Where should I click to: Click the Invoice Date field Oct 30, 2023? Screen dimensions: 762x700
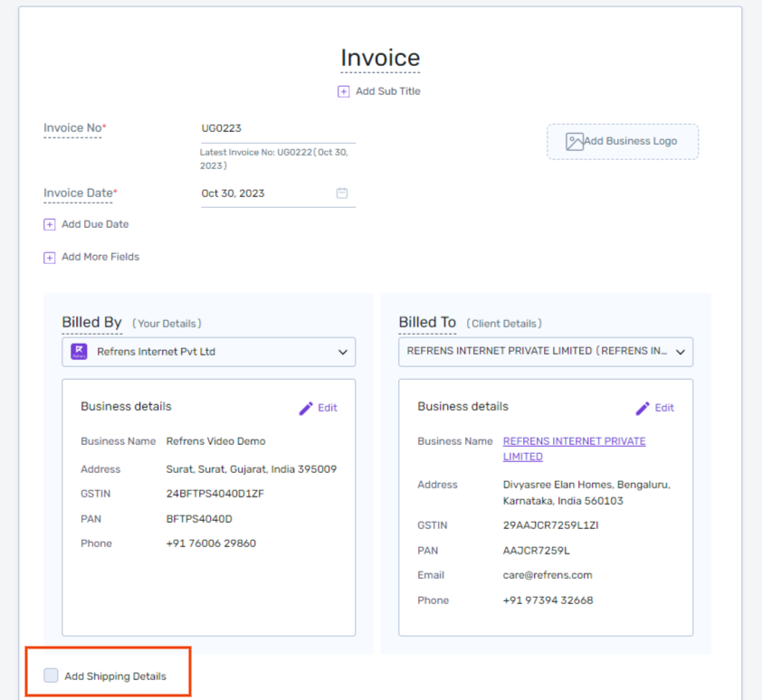click(x=279, y=194)
